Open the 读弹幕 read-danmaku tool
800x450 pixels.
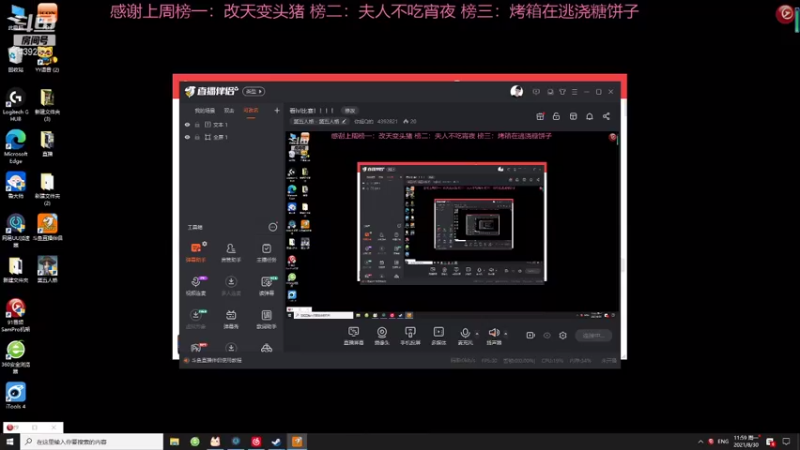pyautogui.click(x=266, y=286)
